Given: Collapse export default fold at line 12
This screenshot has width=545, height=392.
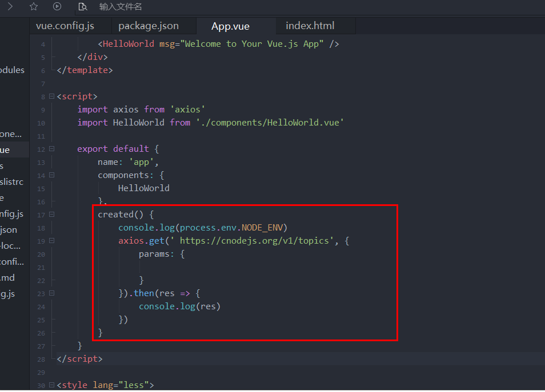Looking at the screenshot, I should (x=52, y=148).
